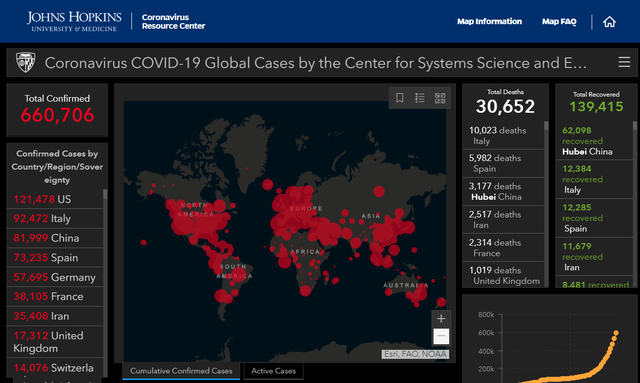Select Germany entry with 57,695 cases

55,277
